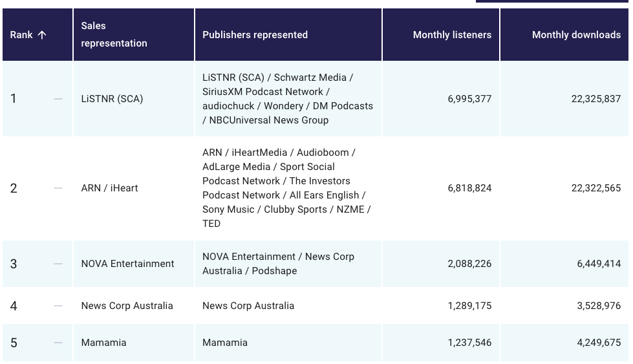
Task: Select monthly listeners value 2,088,226
Action: 469,264
